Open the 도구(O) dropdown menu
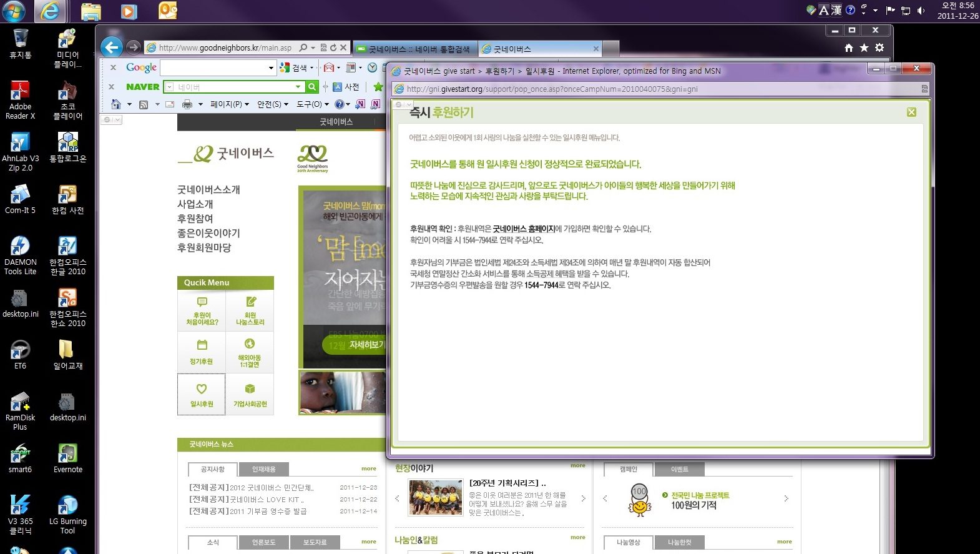 (x=312, y=104)
